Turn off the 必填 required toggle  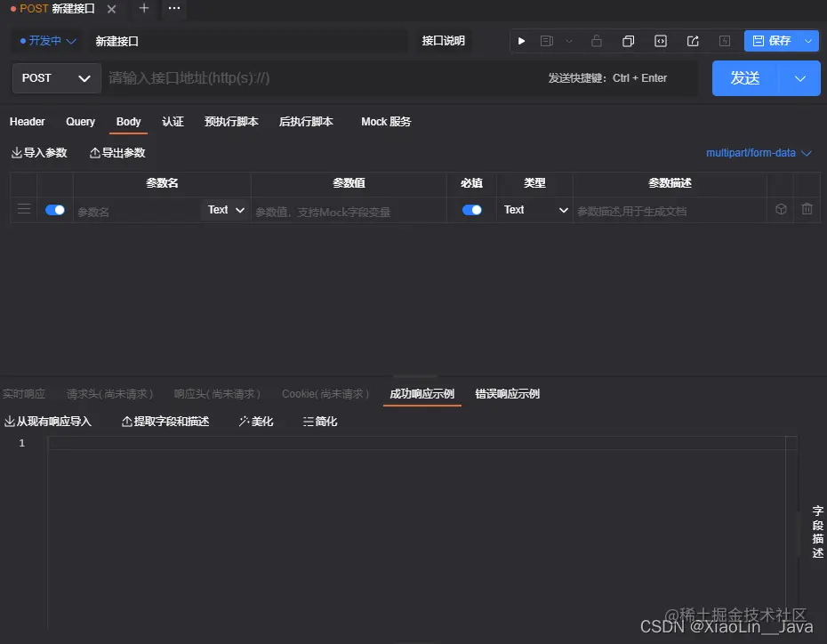pos(472,209)
